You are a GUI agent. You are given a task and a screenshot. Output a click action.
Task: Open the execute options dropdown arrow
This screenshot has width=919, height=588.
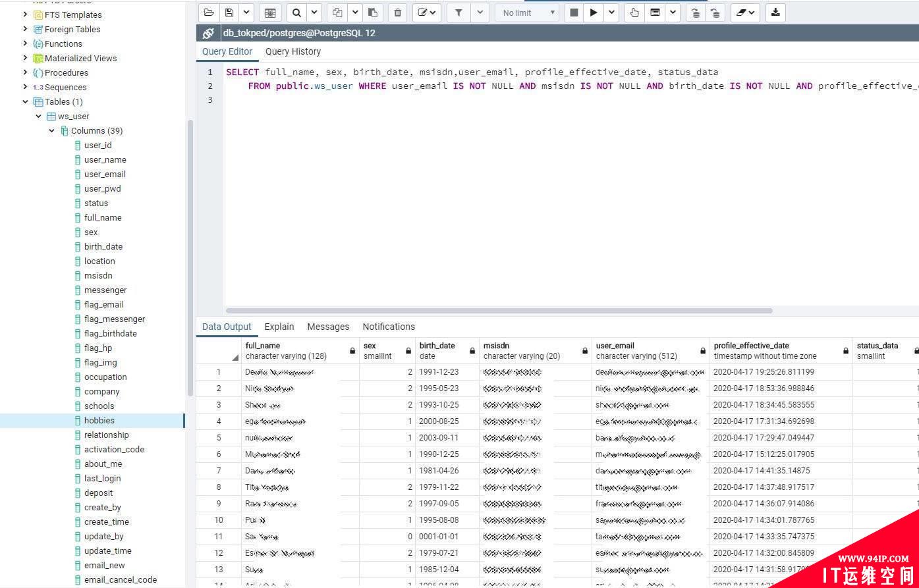(611, 13)
